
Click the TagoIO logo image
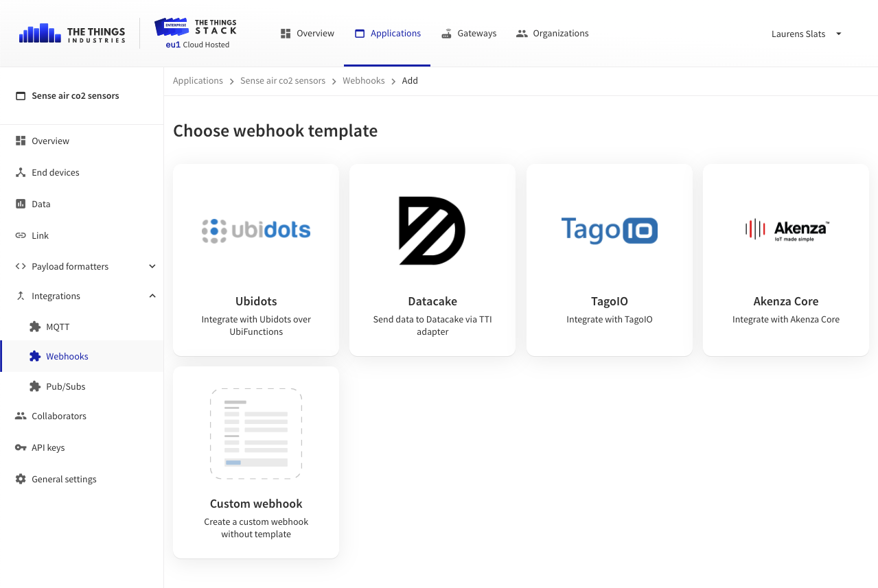[610, 231]
